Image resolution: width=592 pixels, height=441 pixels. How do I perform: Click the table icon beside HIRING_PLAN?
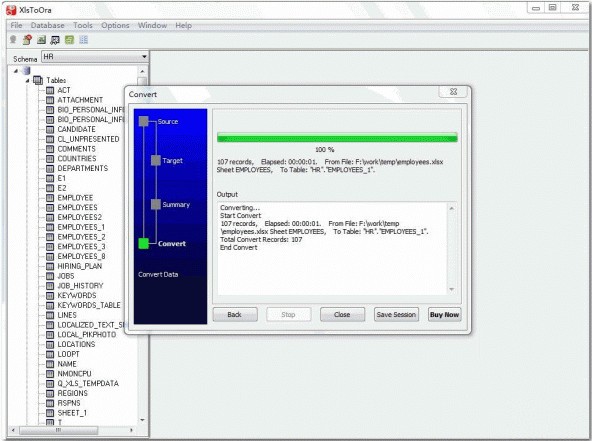pos(50,266)
